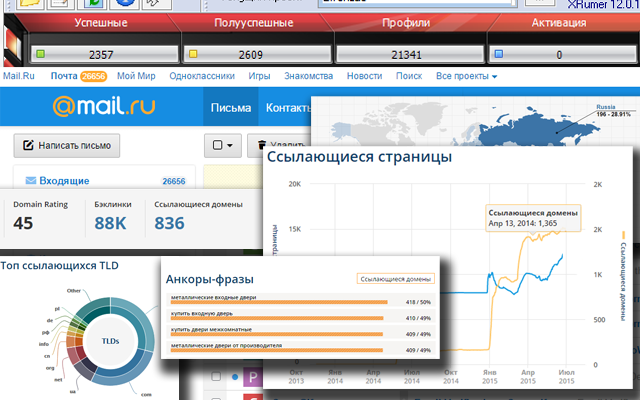Image resolution: width=640 pixels, height=400 pixels.
Task: Click the blue unread dot marker
Action: [235, 378]
